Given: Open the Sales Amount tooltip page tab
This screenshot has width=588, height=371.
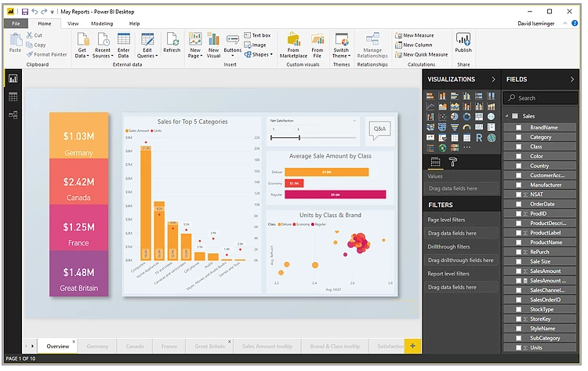Looking at the screenshot, I should point(267,346).
